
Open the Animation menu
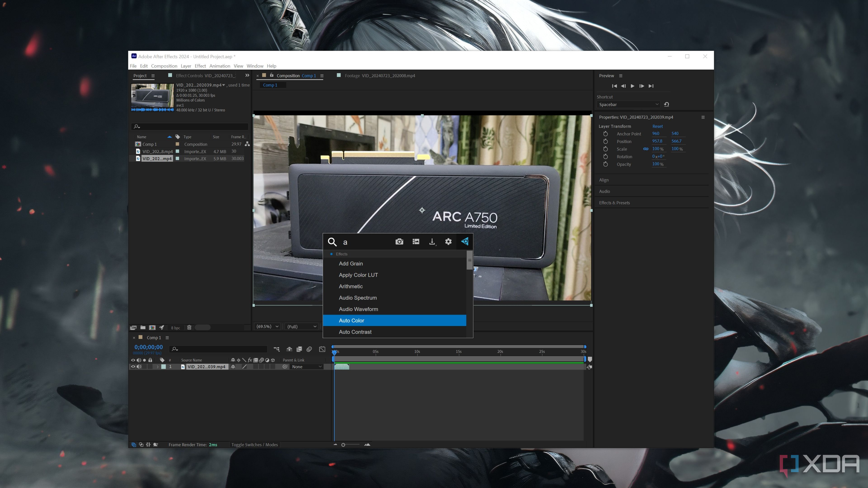coord(220,66)
